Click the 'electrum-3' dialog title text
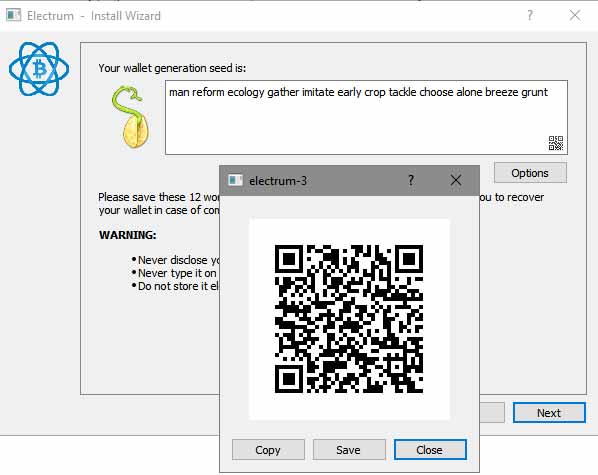 278,180
